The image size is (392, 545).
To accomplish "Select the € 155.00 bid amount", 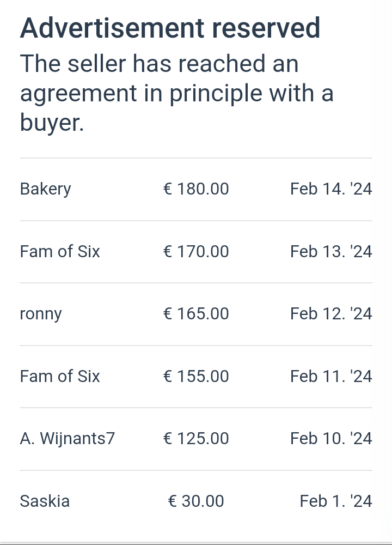I will coord(196,377).
